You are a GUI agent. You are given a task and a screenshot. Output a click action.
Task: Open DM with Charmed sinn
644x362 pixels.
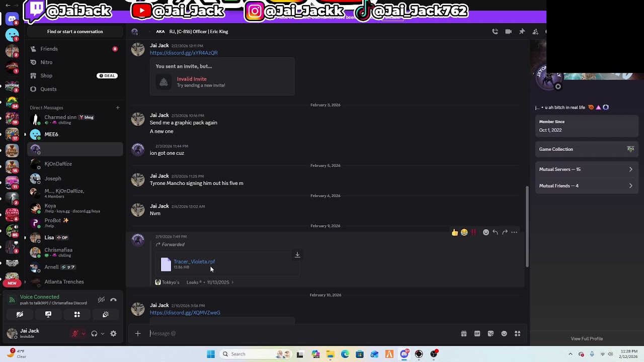pos(75,120)
